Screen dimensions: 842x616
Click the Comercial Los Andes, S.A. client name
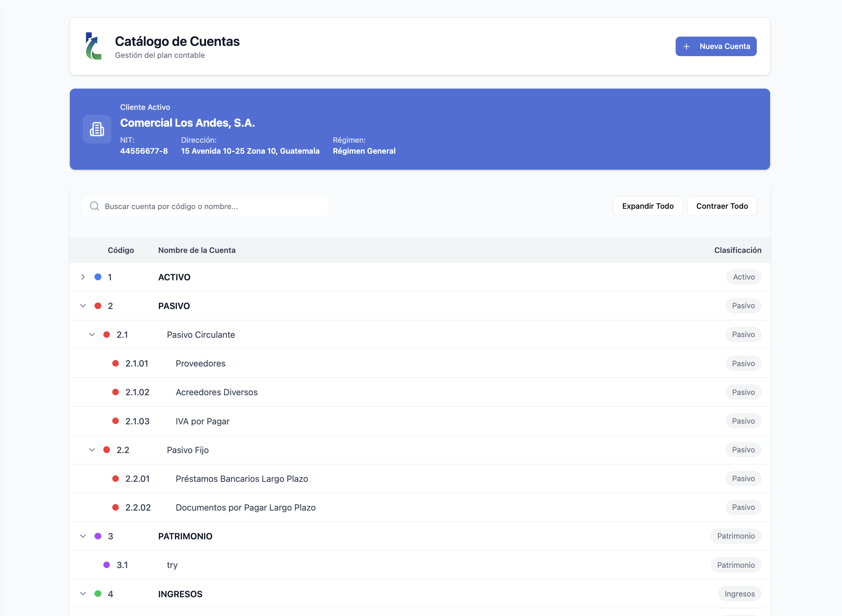tap(188, 123)
